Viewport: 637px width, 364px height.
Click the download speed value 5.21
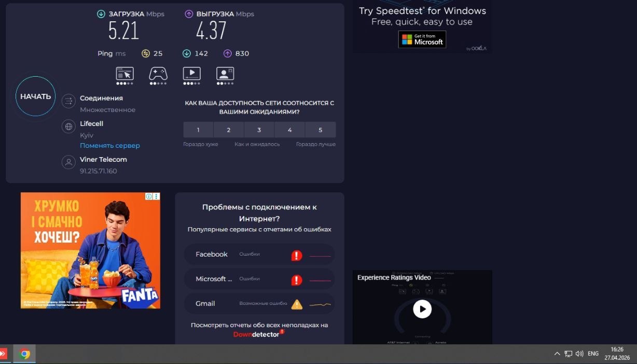(x=123, y=31)
